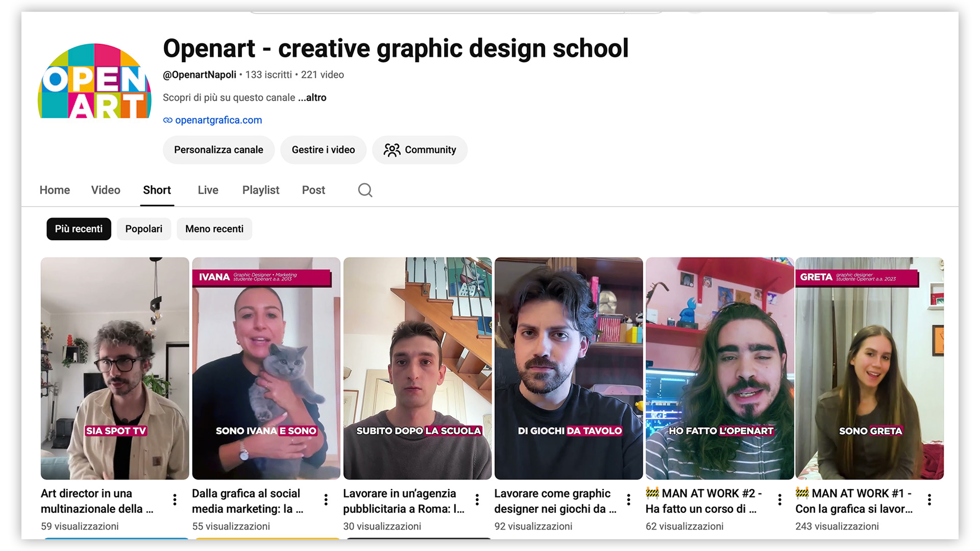
Task: Click the channel search magnifier icon
Action: (x=365, y=190)
